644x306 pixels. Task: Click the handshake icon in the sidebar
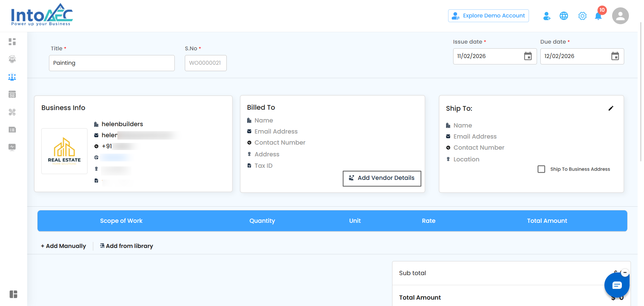pos(12,59)
